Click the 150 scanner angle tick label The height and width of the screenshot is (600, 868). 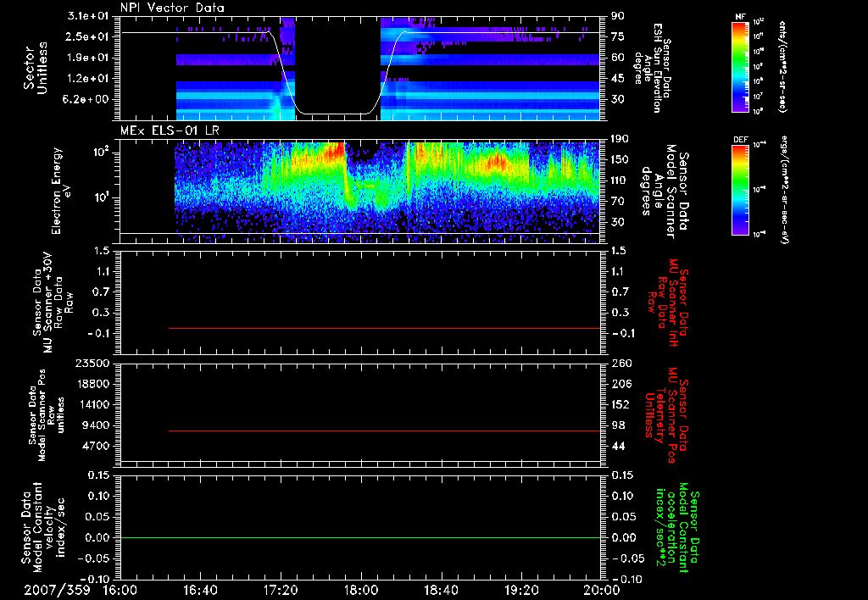[x=620, y=160]
